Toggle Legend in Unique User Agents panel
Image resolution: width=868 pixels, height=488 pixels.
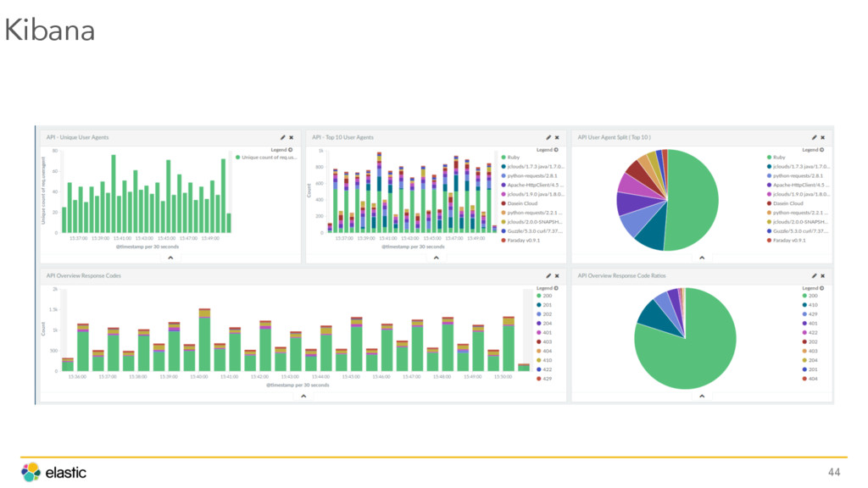coord(281,150)
